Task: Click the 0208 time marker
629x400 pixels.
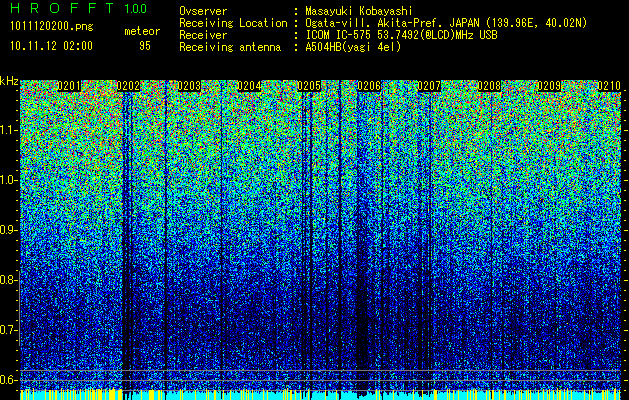Action: click(x=489, y=86)
